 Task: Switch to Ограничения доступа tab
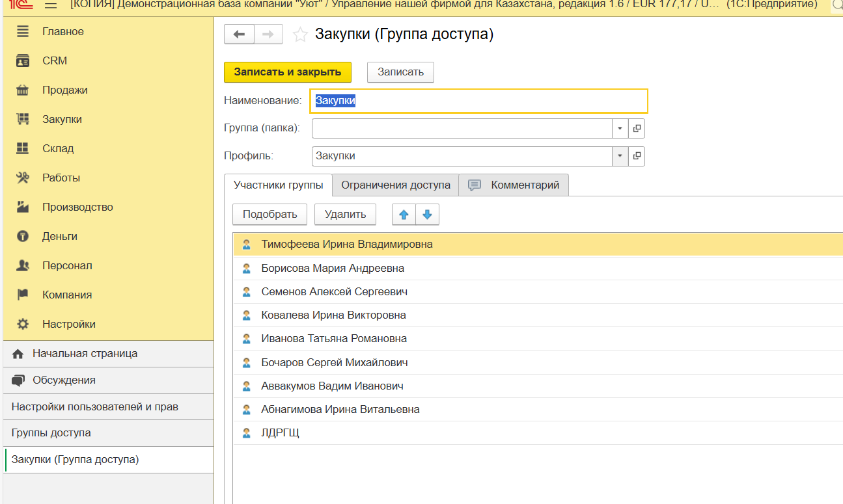(x=395, y=185)
